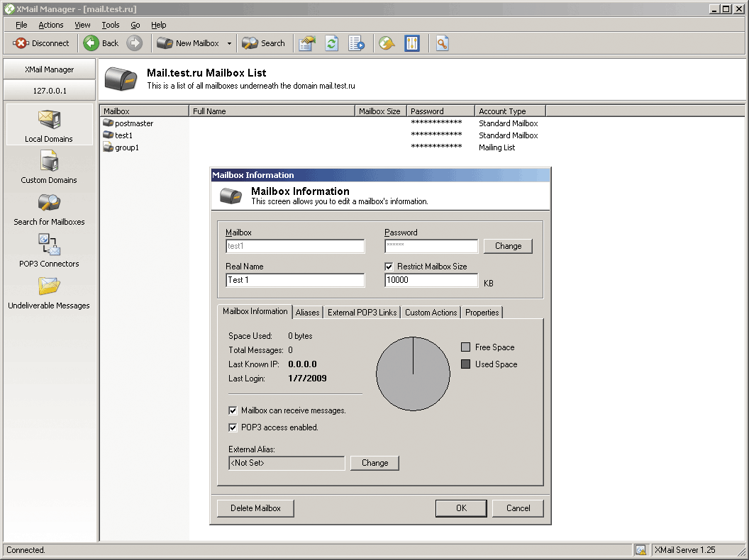Open the File menu
The image size is (749, 560).
coord(21,25)
